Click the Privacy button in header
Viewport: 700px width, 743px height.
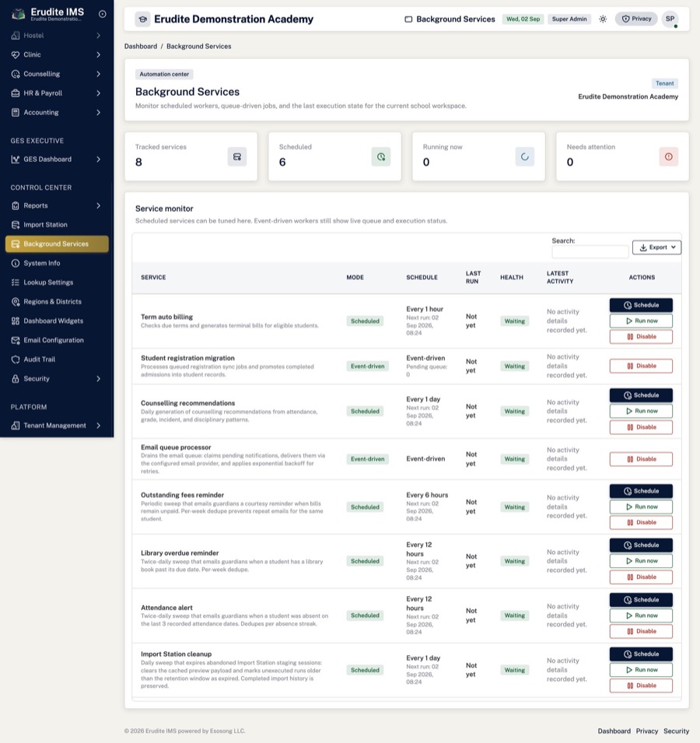click(636, 19)
